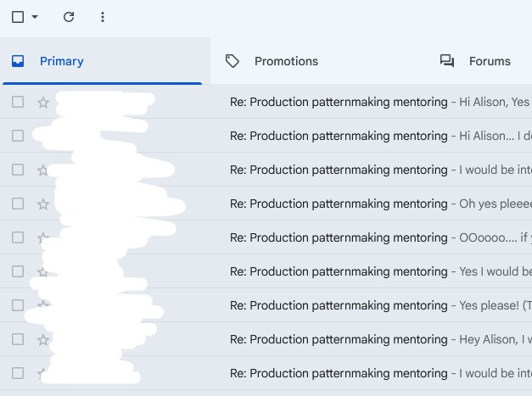Image resolution: width=532 pixels, height=396 pixels.
Task: Star the email starting "Hey Alison, I"
Action: (x=43, y=339)
